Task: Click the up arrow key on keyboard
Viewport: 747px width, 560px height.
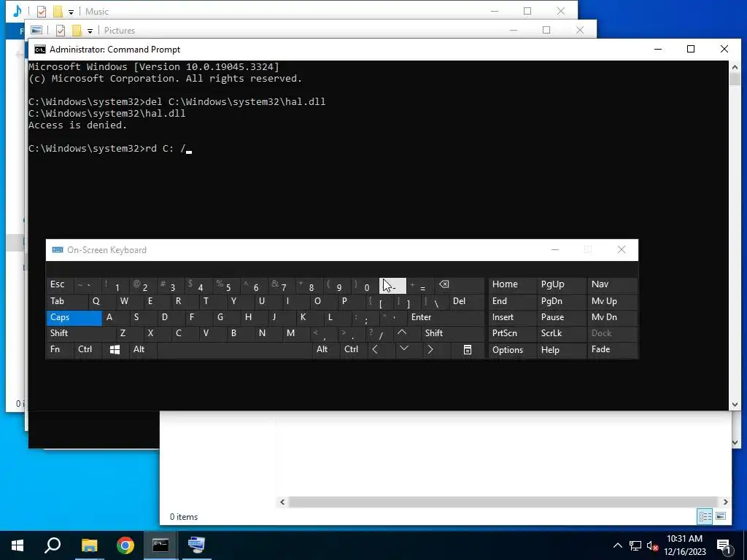Action: [402, 332]
